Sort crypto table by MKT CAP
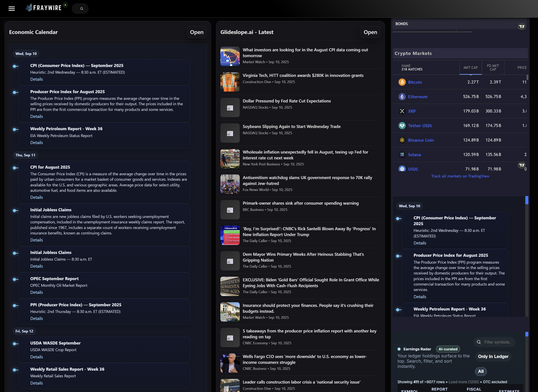Viewport: 538px width, 392px height. pos(470,68)
